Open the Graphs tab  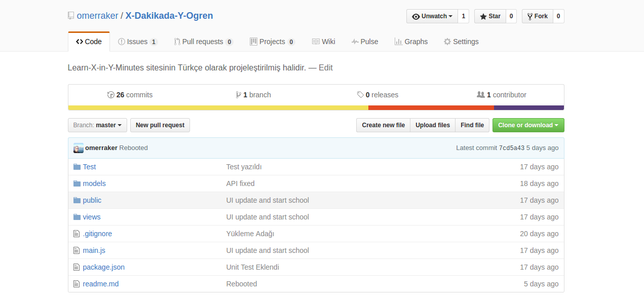click(411, 42)
